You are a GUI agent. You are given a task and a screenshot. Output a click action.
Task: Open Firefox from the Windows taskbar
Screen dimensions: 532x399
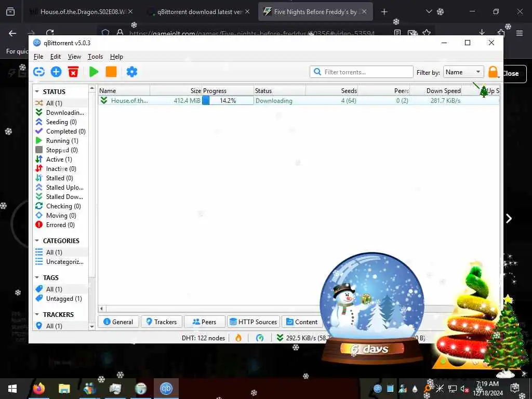[x=38, y=389]
